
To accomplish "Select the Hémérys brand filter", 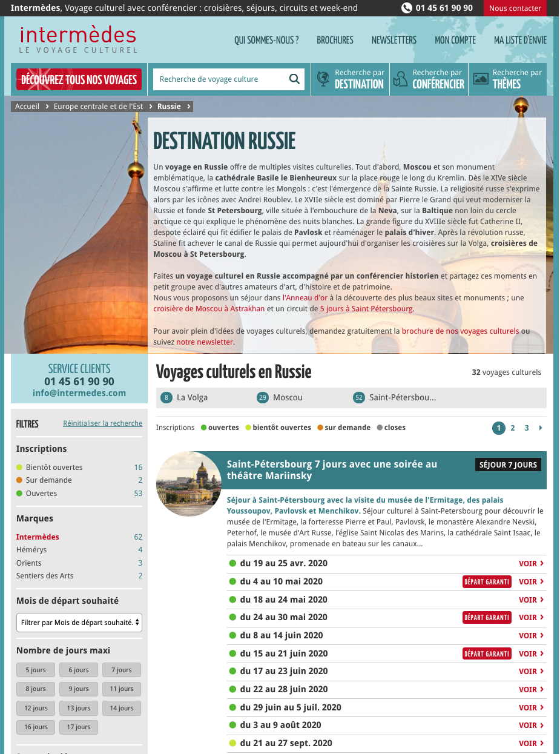I will click(31, 549).
